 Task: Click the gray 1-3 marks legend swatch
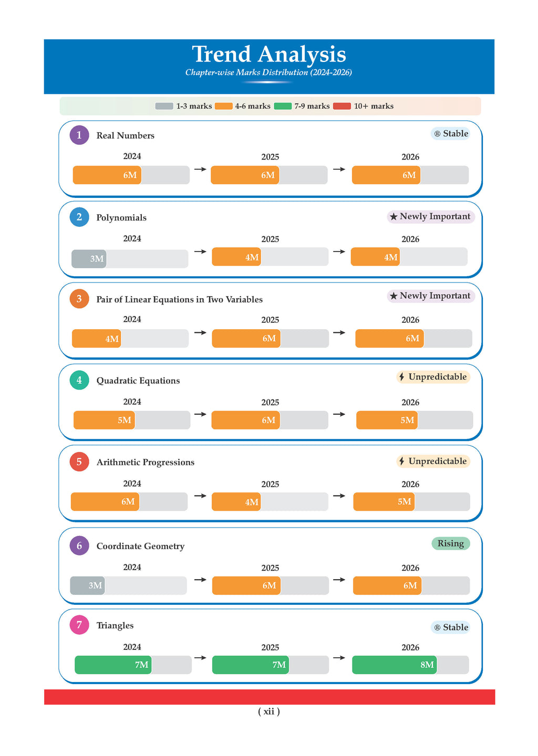(x=164, y=106)
